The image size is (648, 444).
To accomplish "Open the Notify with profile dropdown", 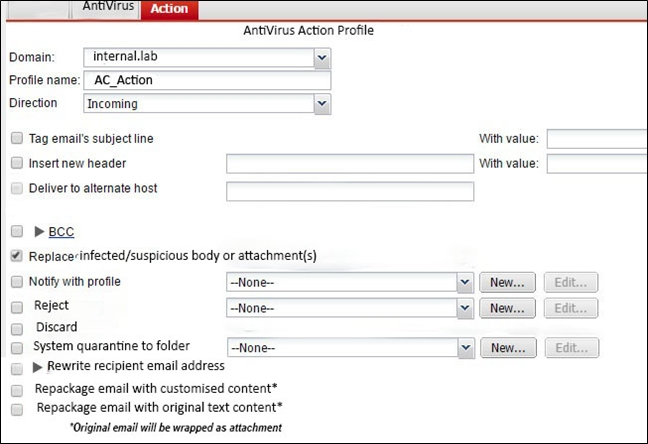I will 464,282.
